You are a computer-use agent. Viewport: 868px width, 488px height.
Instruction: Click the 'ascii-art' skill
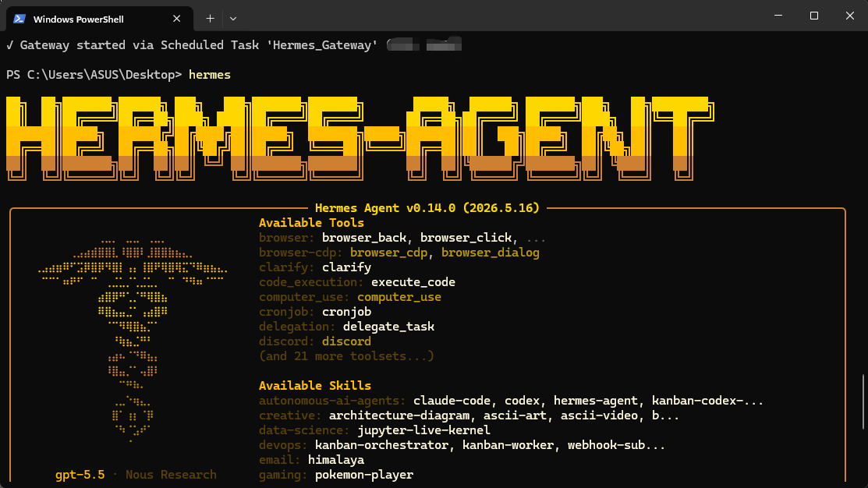point(515,416)
